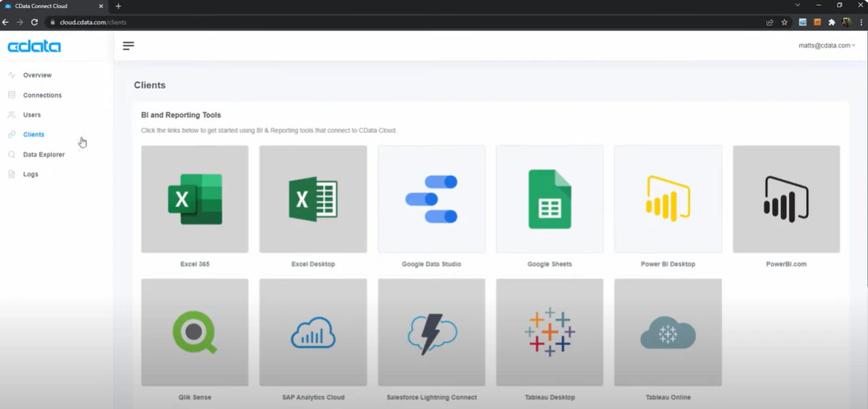Go to Data Explorer in the sidebar
The height and width of the screenshot is (409, 868).
[44, 154]
